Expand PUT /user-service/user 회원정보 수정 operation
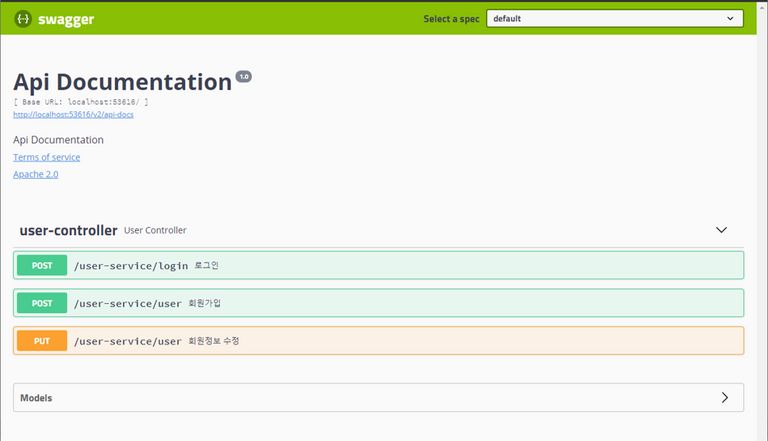The width and height of the screenshot is (768, 441). [x=379, y=341]
